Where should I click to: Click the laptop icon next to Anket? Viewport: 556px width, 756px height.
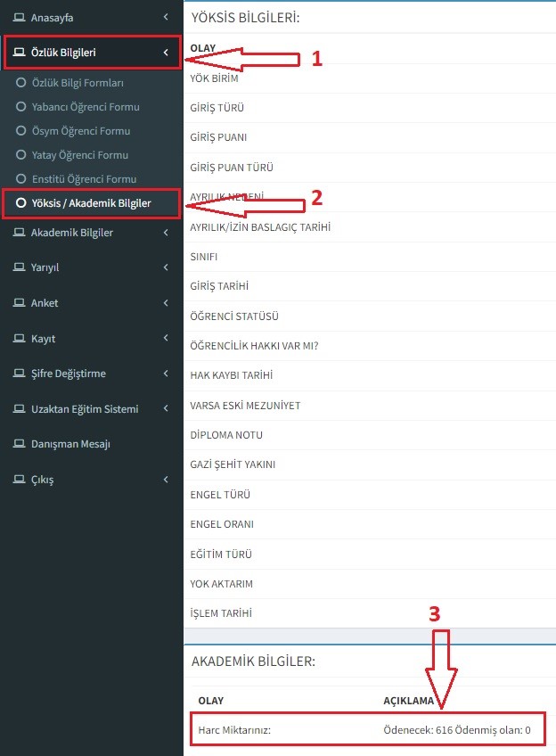19,303
